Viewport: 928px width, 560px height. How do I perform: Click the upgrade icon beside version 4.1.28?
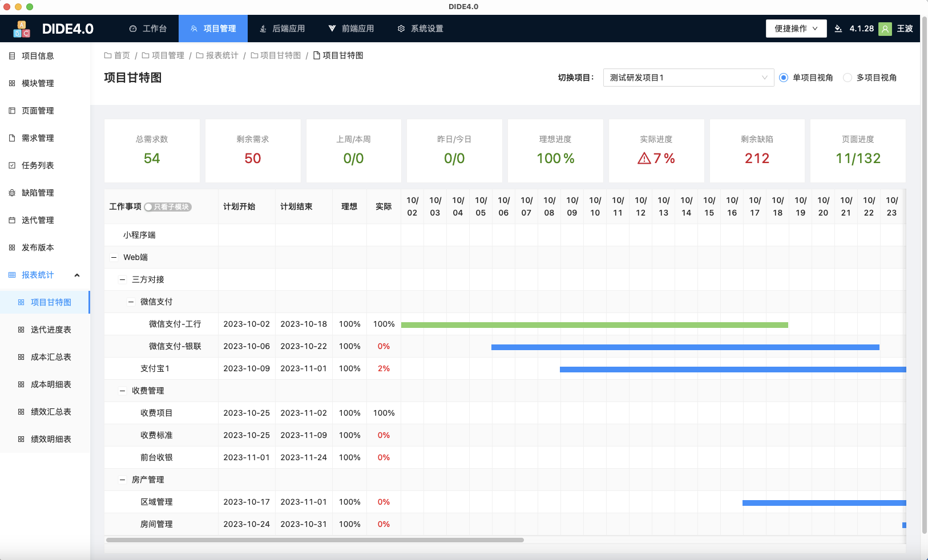(x=838, y=29)
